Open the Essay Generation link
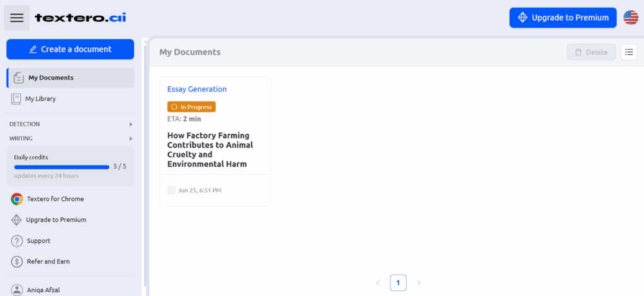The height and width of the screenshot is (296, 644). pos(197,89)
